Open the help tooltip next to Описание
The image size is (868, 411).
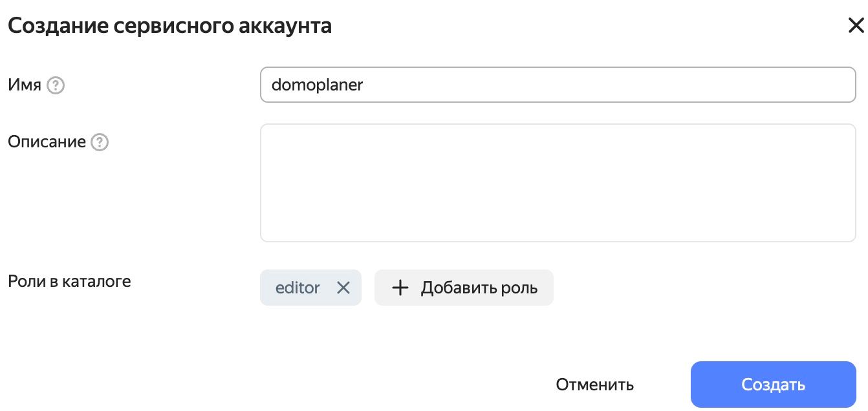click(100, 142)
